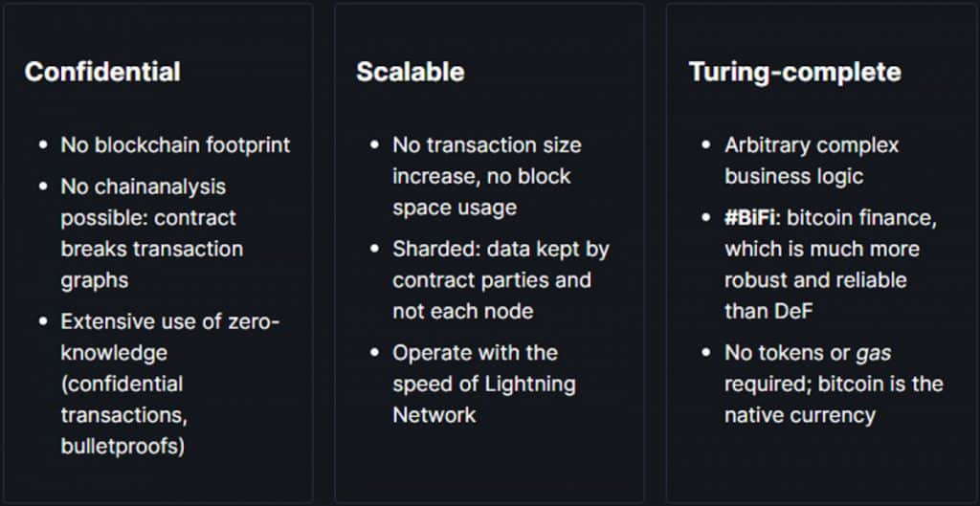Click the Confidential heading
Viewport: 980px width, 506px height.
(x=102, y=72)
